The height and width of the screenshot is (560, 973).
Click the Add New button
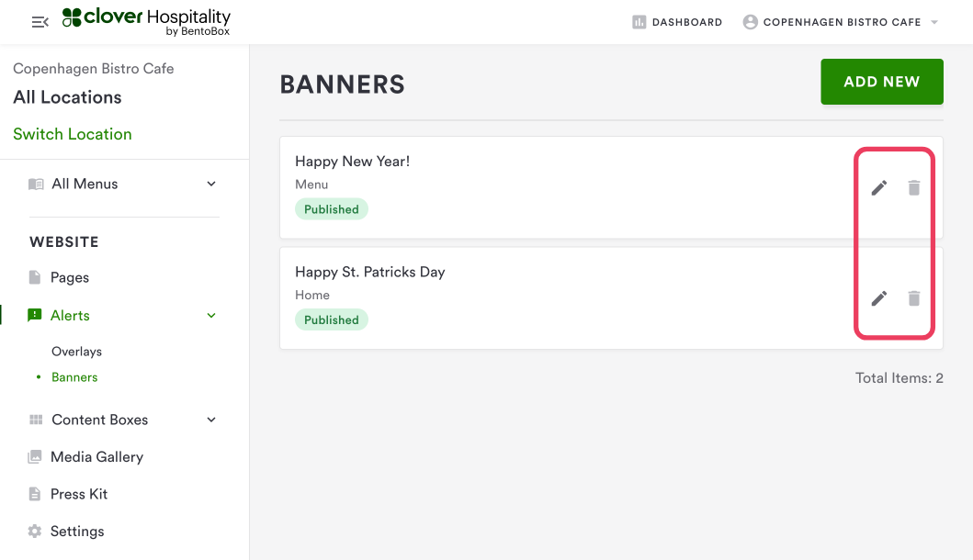tap(881, 82)
